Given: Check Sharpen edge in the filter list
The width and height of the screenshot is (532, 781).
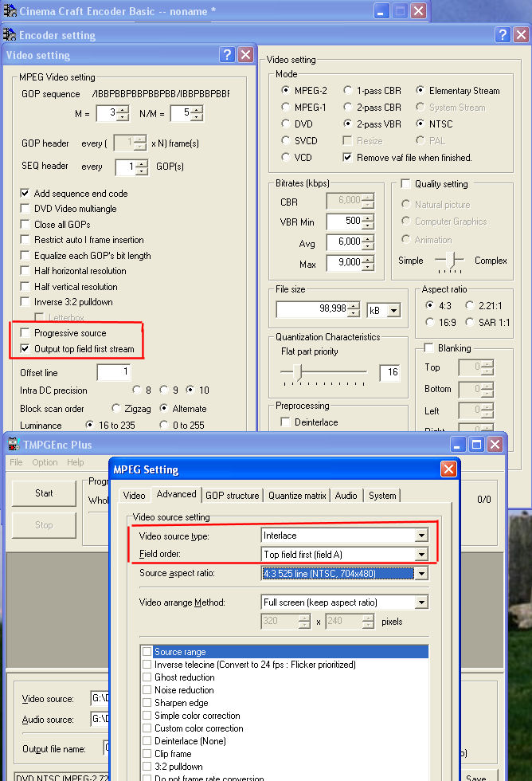Looking at the screenshot, I should point(147,703).
